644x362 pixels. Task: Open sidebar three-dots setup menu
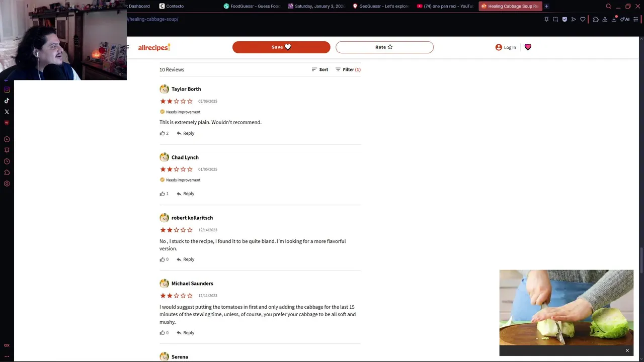(x=7, y=356)
